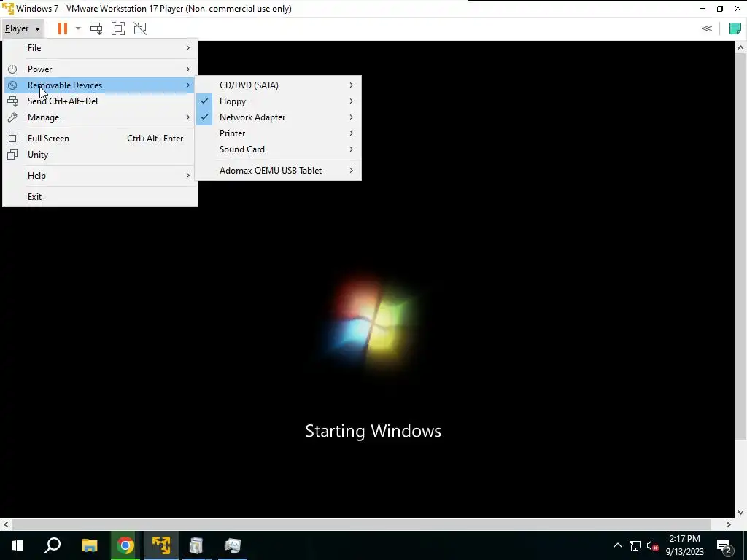Click Send Ctrl+Alt+Del toolbar icon
This screenshot has width=747, height=560.
[x=96, y=28]
